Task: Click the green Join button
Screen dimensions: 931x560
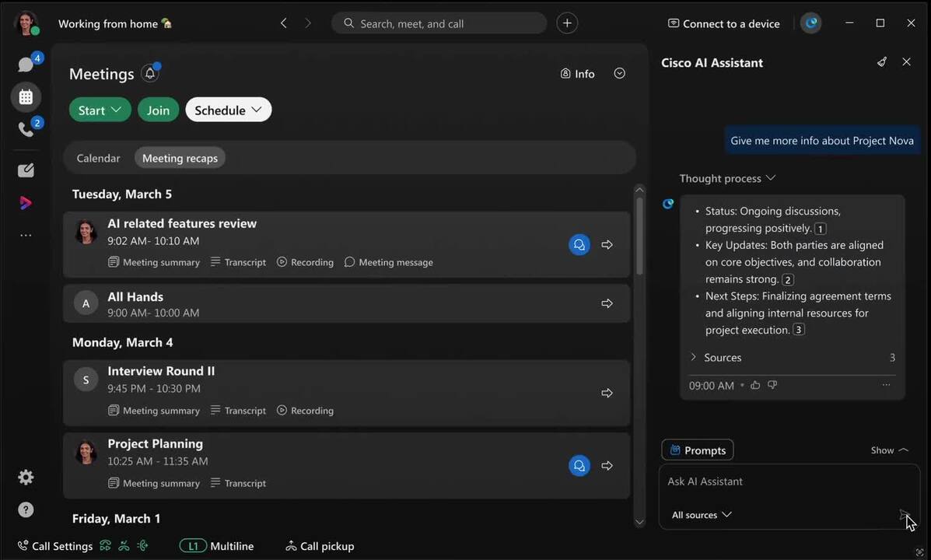Action: [x=158, y=110]
